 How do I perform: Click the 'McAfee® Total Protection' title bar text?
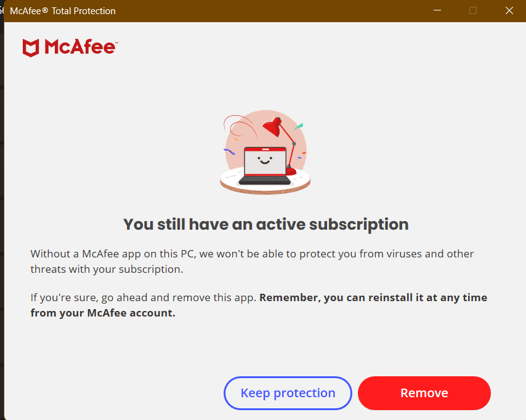[62, 10]
